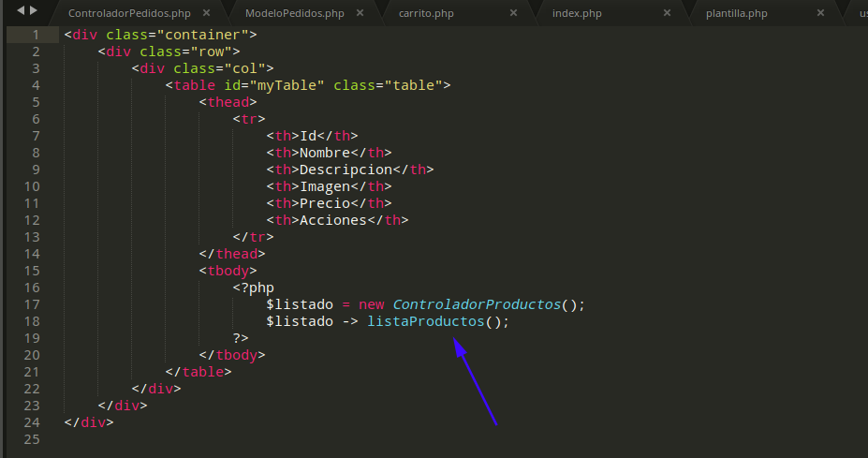868x458 pixels.
Task: Switch to the index.php tab
Action: pyautogui.click(x=578, y=13)
